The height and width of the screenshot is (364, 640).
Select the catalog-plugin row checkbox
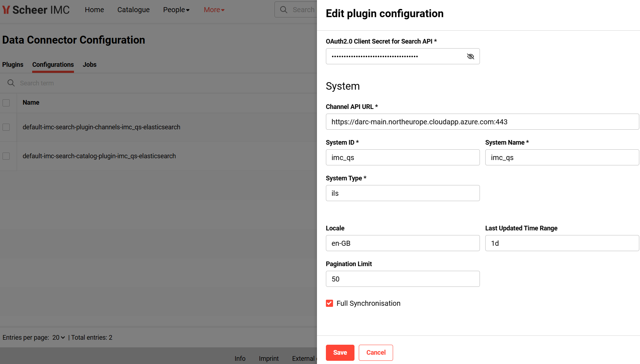(6, 156)
